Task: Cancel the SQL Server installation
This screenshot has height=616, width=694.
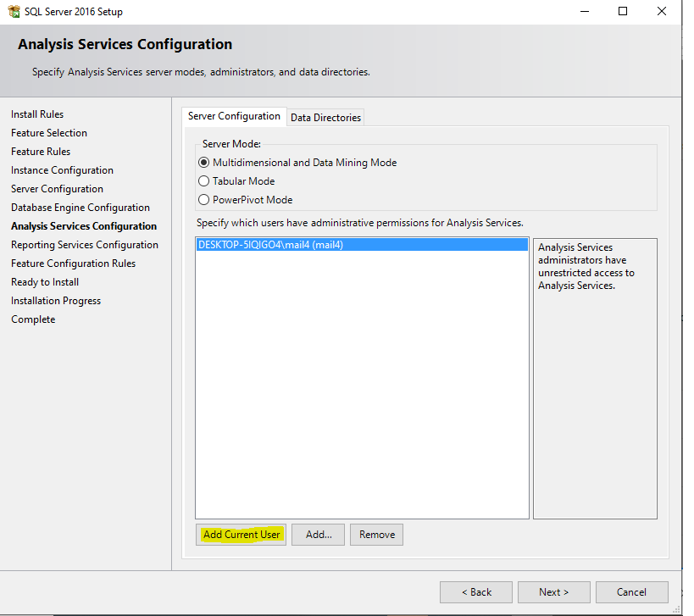Action: pos(631,591)
